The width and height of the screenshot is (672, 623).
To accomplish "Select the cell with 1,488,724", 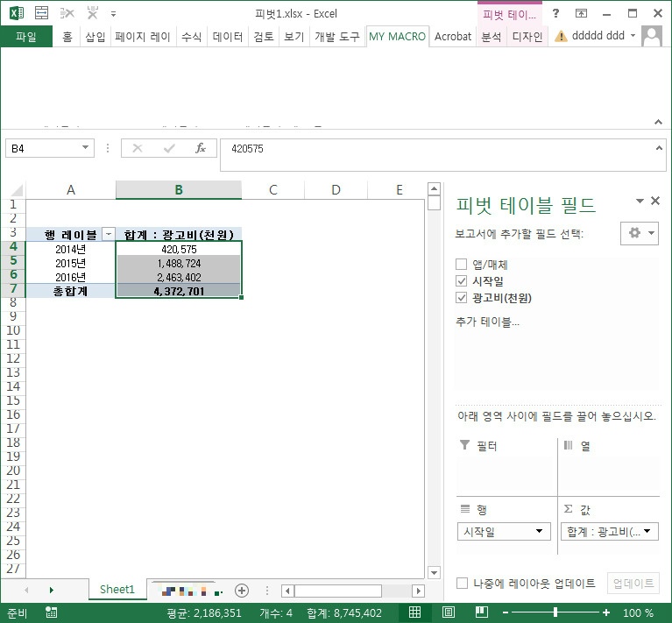I will coord(179,263).
